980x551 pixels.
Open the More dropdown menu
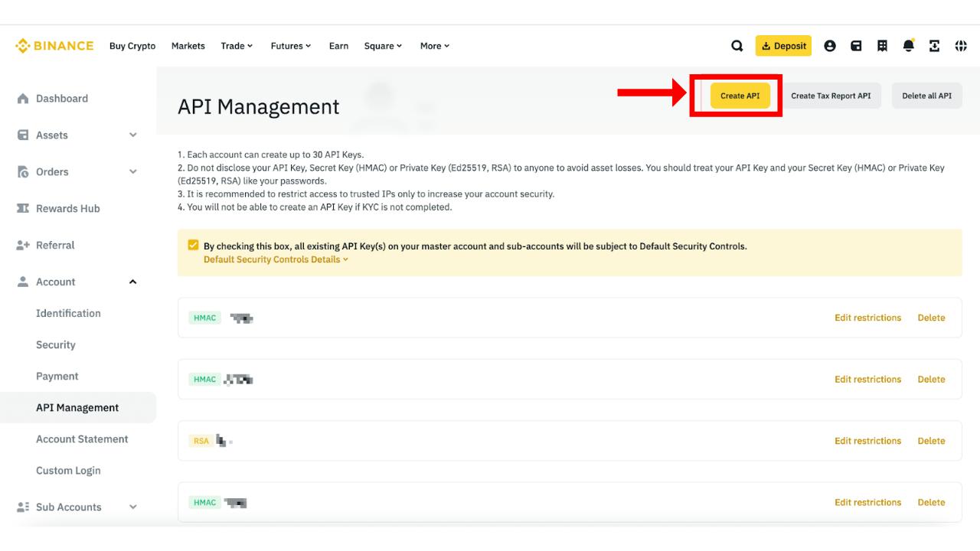(x=435, y=46)
